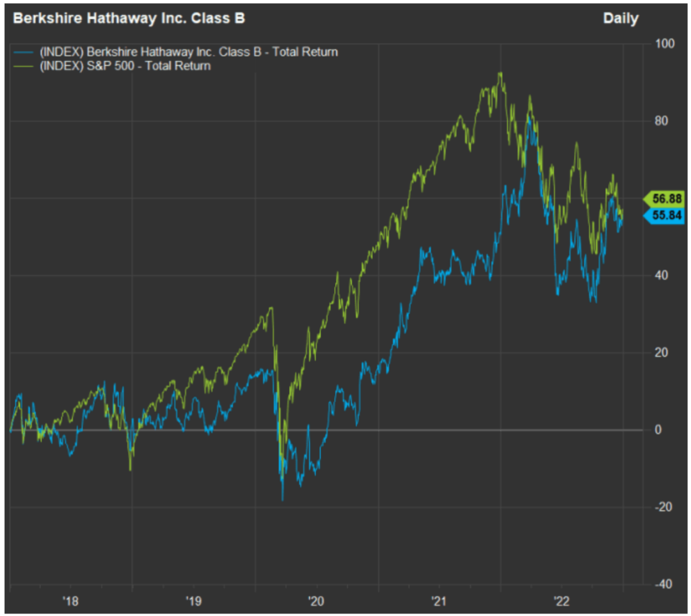Click the blue Berkshire legend line marker
Screen dimensions: 691x616
24,52
